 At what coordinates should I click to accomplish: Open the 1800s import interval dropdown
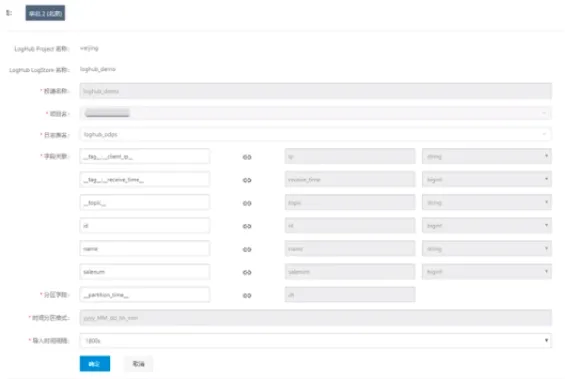pyautogui.click(x=316, y=340)
